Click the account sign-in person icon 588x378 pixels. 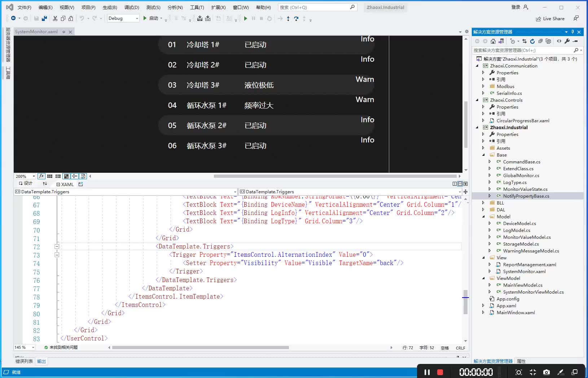(526, 7)
